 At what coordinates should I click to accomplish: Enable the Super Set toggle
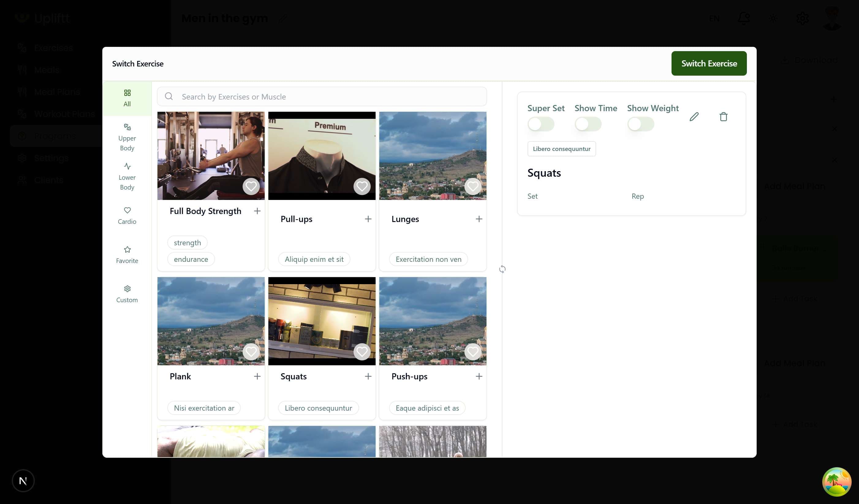541,124
